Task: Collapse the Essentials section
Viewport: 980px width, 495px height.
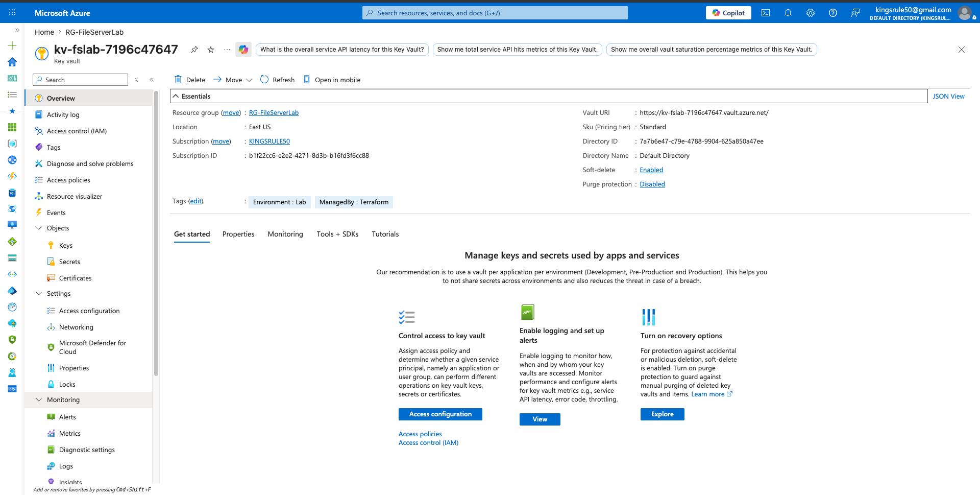Action: (176, 96)
